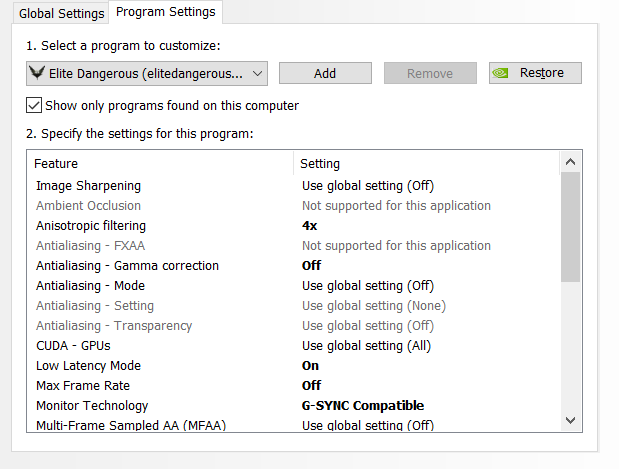This screenshot has width=619, height=469.
Task: Click Use global setting (None) value
Action: coord(374,306)
